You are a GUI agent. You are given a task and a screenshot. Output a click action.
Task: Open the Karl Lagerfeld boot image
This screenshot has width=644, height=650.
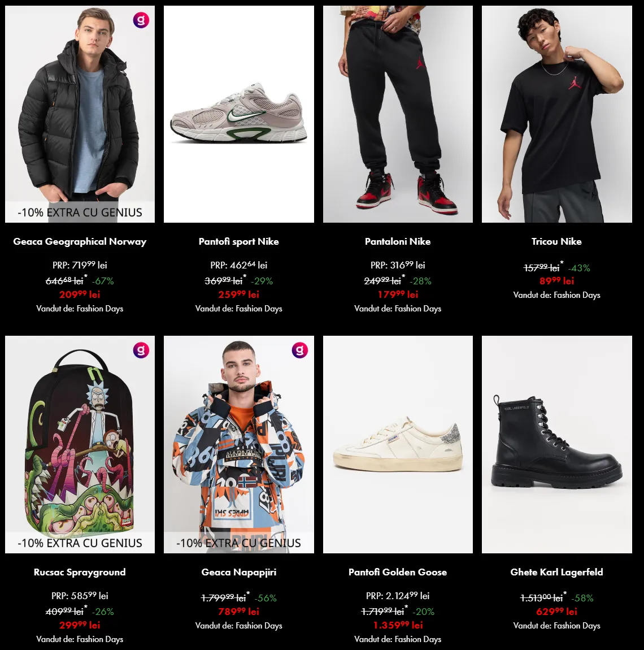coord(556,444)
